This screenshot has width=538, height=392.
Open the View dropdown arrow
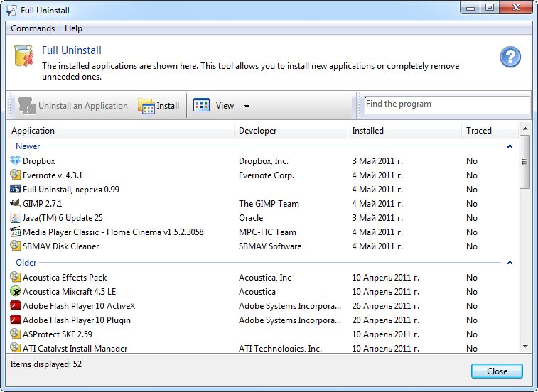[247, 107]
